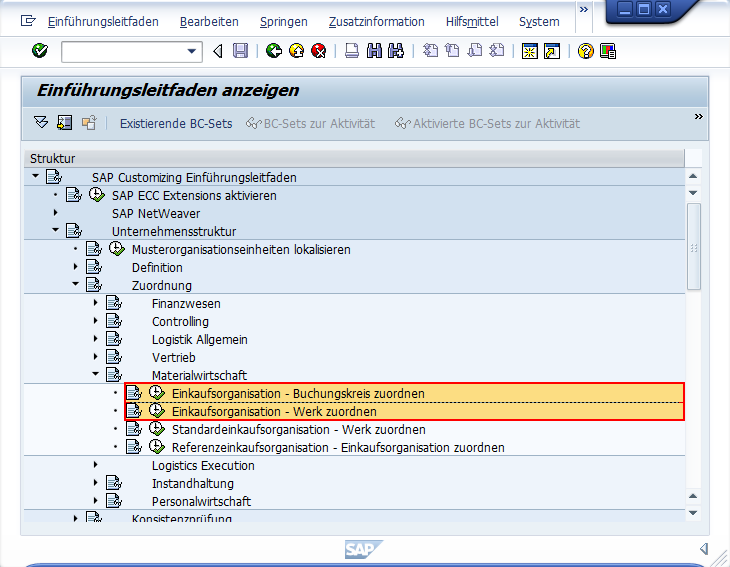Open the System menu
Image resolution: width=730 pixels, height=567 pixels.
[539, 22]
